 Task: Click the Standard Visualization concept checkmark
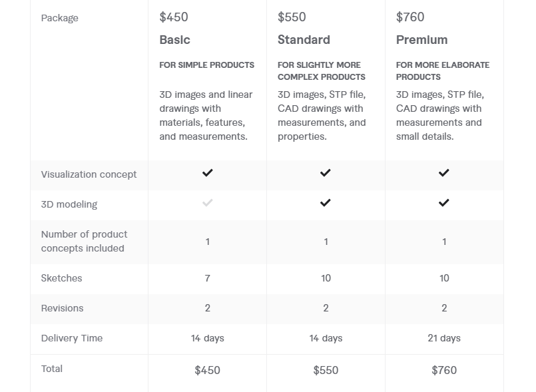pos(326,173)
